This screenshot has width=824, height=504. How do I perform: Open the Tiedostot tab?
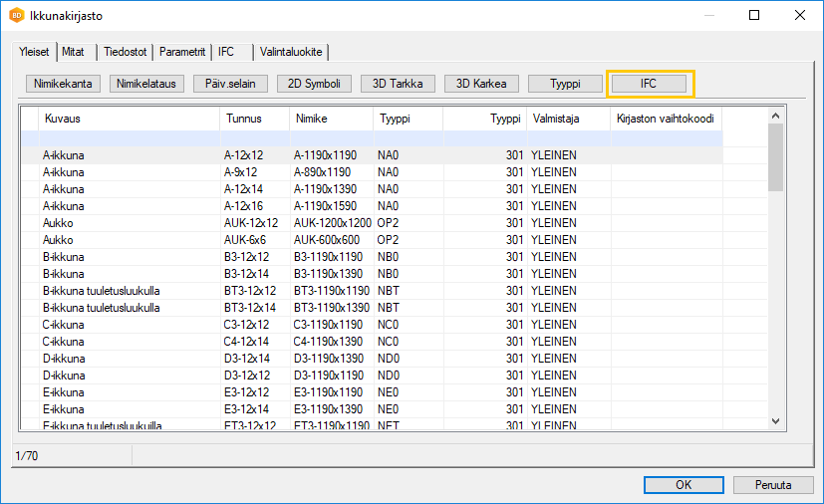(126, 52)
